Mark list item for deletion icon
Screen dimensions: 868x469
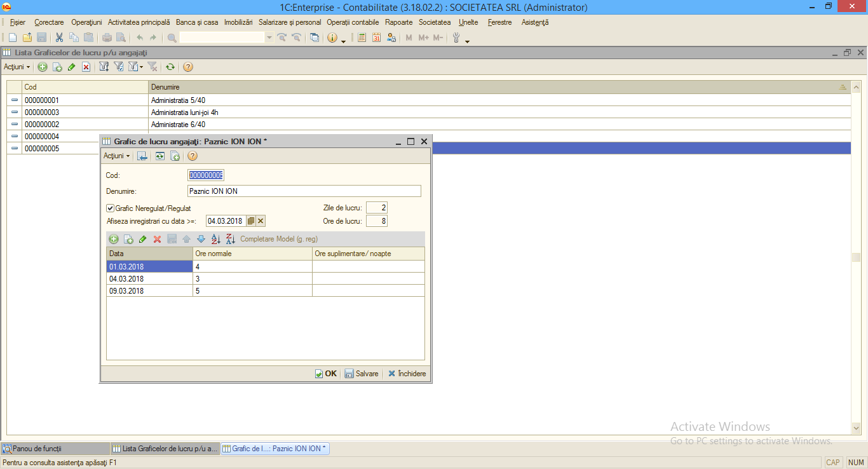click(x=86, y=67)
